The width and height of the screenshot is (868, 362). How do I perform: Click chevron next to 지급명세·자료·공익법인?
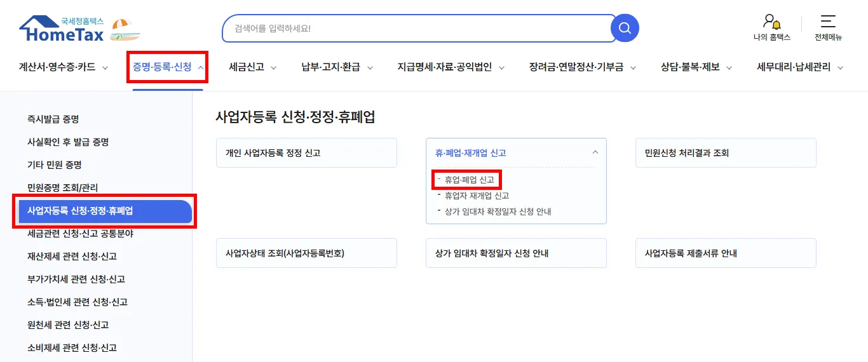(x=501, y=67)
